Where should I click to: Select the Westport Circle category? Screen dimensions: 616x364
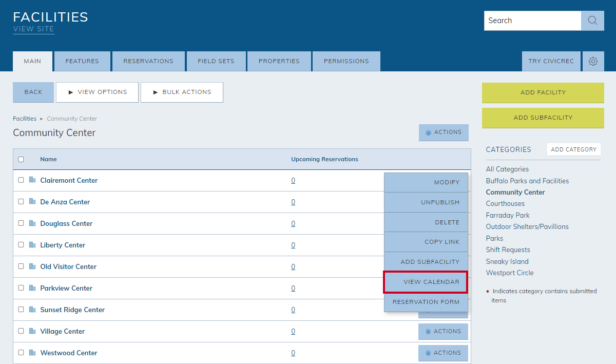coord(510,273)
